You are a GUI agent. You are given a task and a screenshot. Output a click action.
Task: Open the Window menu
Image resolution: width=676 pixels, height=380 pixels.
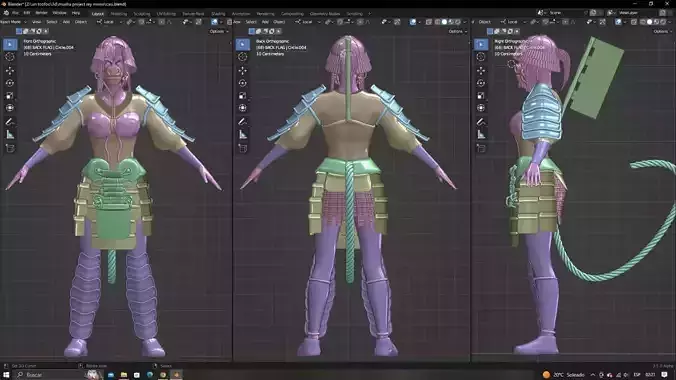[x=59, y=13]
